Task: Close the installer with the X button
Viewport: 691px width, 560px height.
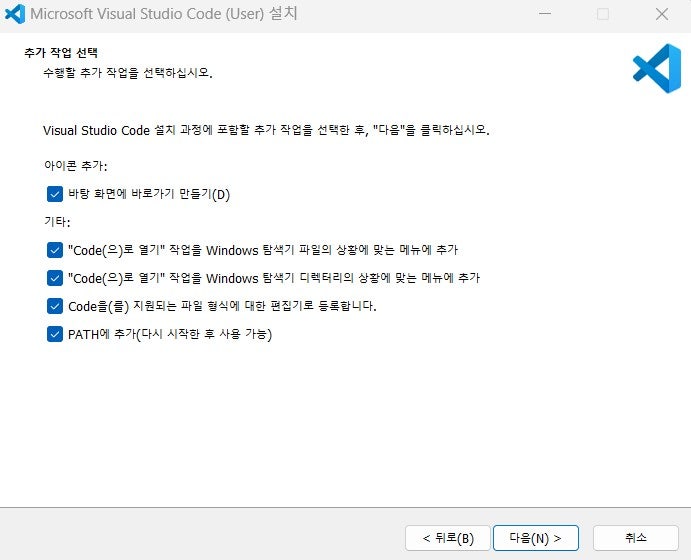Action: pos(661,14)
